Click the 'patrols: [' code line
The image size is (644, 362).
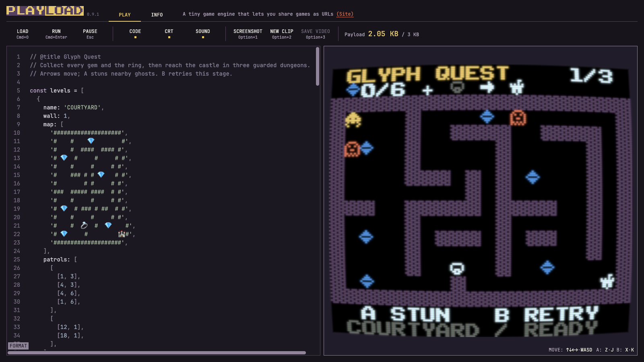pos(60,259)
